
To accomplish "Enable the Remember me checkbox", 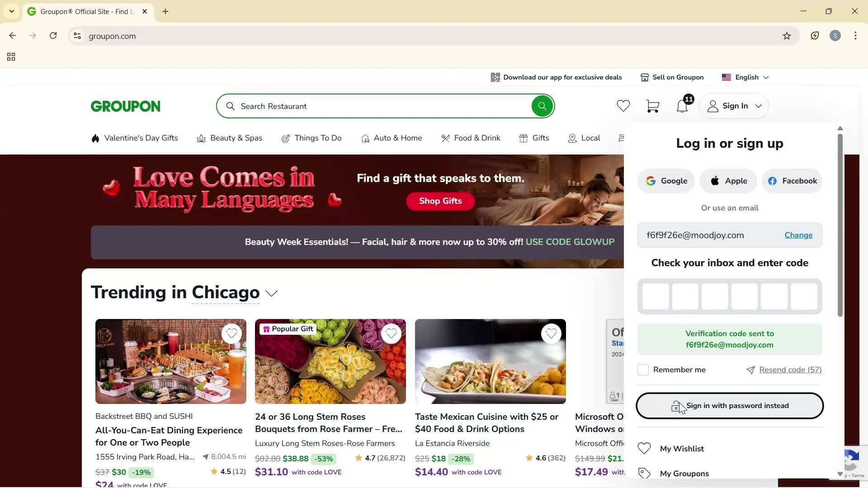I will [642, 370].
